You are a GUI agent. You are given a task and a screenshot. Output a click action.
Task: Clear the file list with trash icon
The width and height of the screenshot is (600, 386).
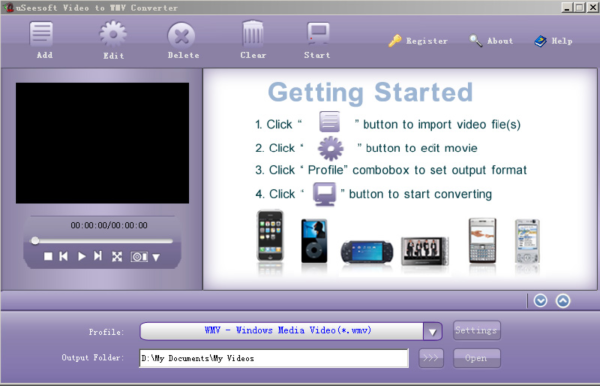pos(253,34)
